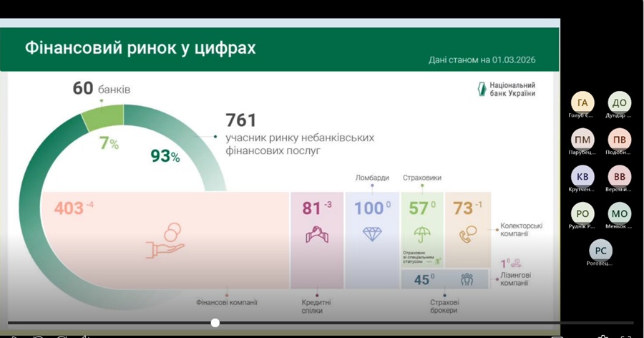This screenshot has width=644, height=338.
Task: Select the ВВ avatar for Веремій
Action: pos(619,176)
